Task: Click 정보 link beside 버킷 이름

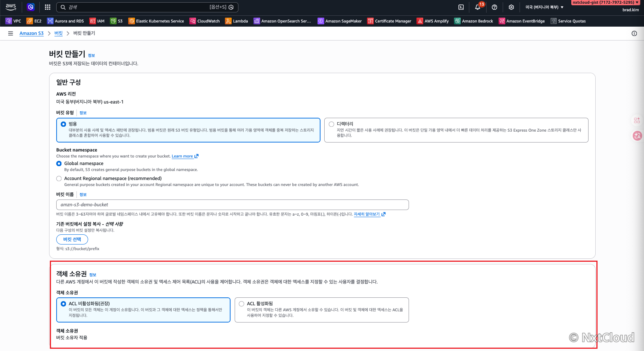Action: click(x=83, y=195)
